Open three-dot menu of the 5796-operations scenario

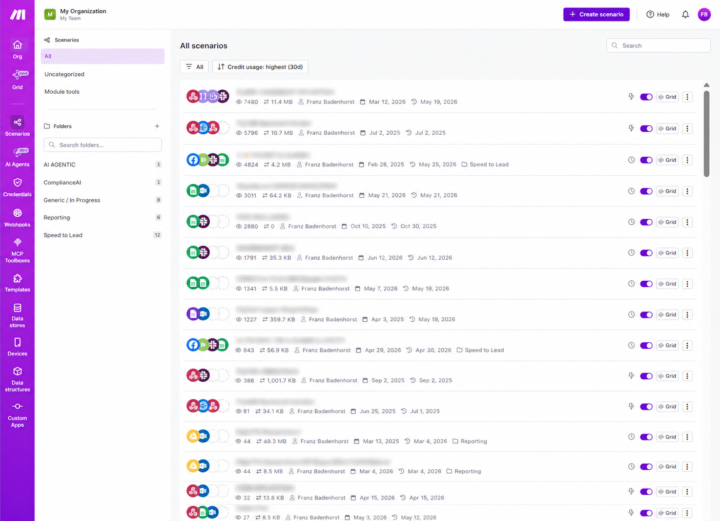[687, 129]
